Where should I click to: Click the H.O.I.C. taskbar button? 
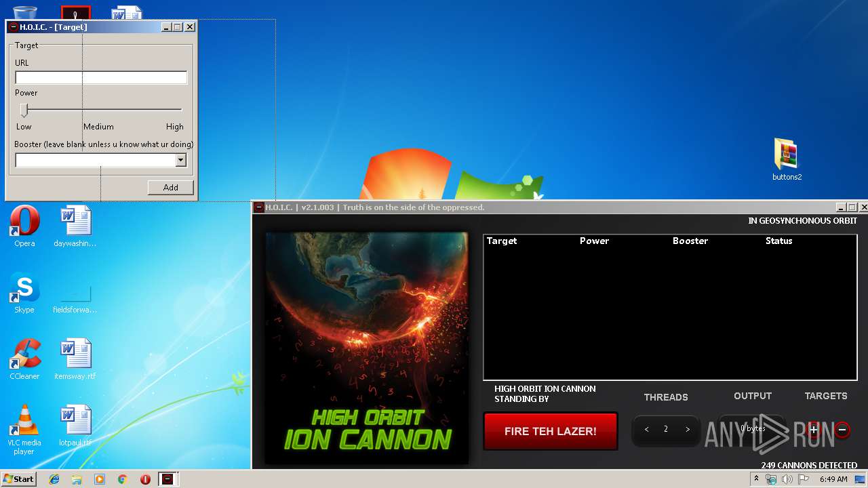coord(167,479)
